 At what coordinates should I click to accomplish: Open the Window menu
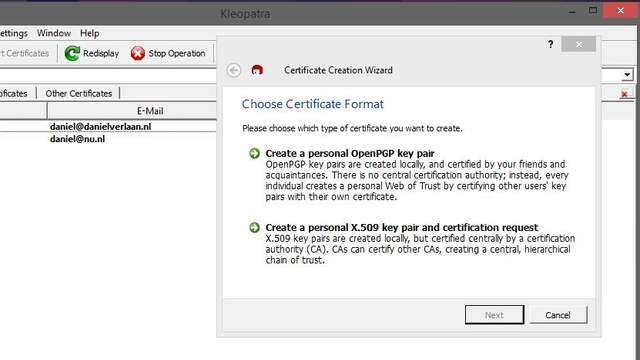tap(54, 33)
